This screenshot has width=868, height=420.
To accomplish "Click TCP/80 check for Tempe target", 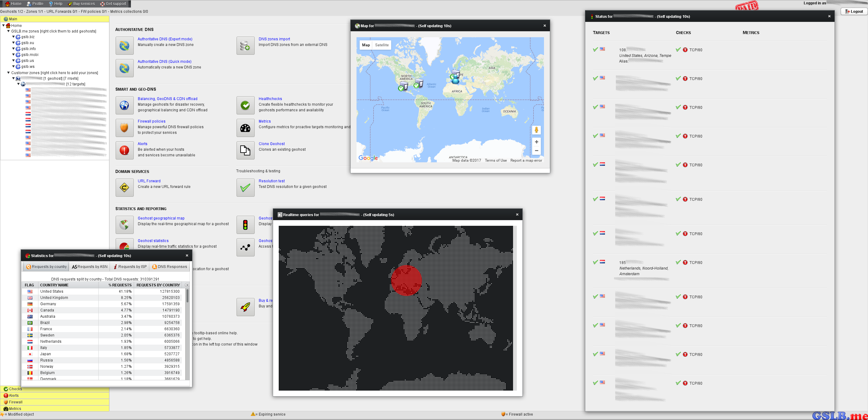I will 696,50.
